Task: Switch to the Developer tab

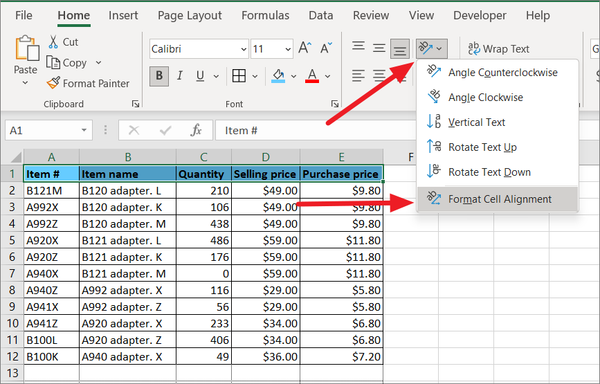Action: pos(479,15)
